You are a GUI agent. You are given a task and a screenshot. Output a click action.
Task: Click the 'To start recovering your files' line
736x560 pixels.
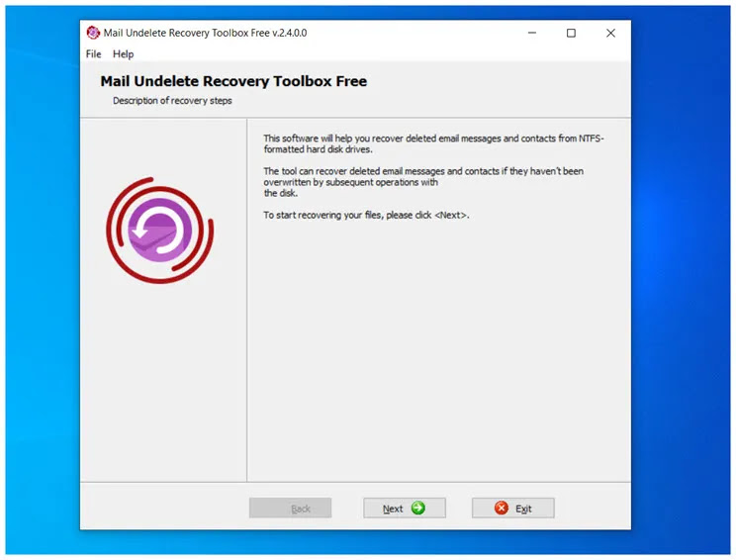[366, 215]
